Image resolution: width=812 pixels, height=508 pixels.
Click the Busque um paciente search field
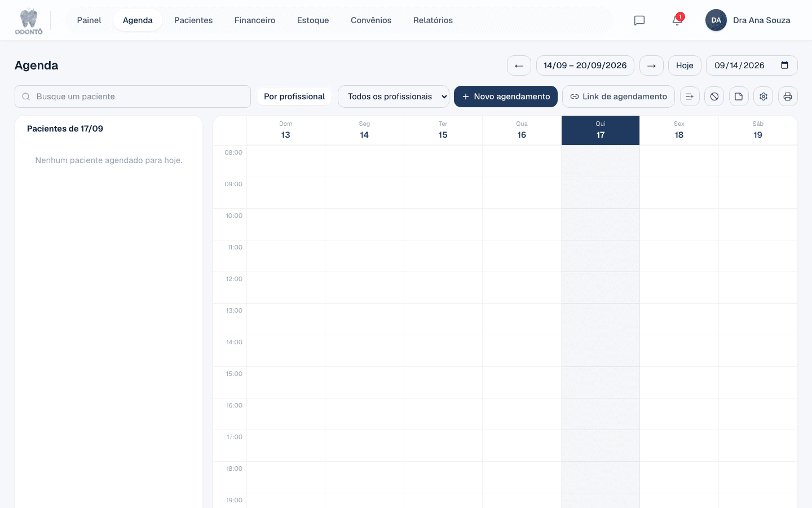tap(133, 97)
